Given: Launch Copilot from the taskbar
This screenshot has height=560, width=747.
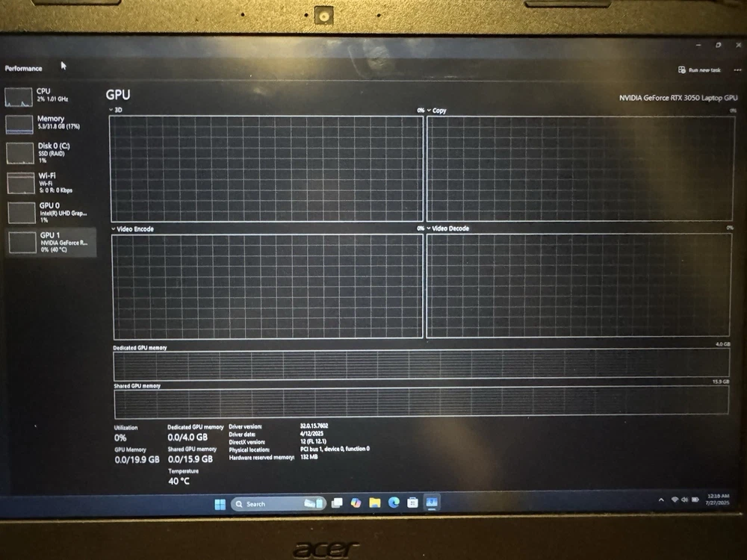Looking at the screenshot, I should [x=356, y=503].
